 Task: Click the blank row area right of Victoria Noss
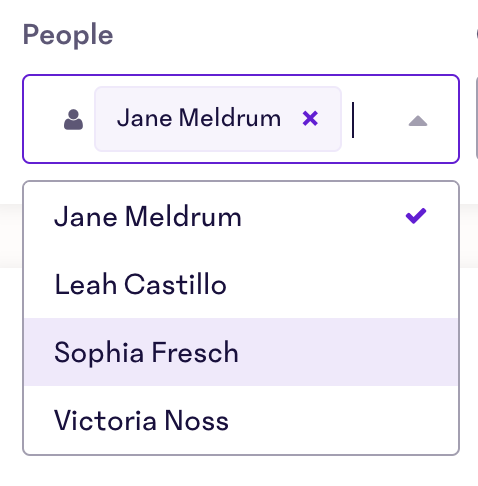tap(343, 420)
